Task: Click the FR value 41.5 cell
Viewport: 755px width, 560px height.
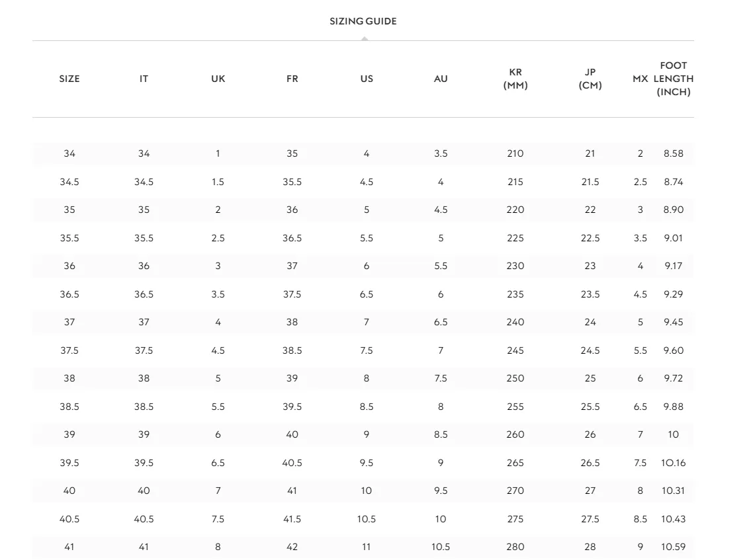Action: (x=292, y=519)
